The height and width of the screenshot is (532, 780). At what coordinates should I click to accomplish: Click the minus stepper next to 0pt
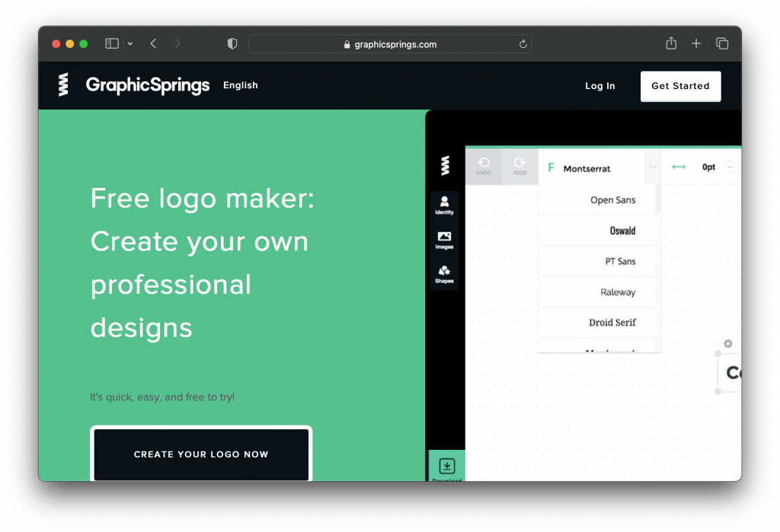point(730,167)
